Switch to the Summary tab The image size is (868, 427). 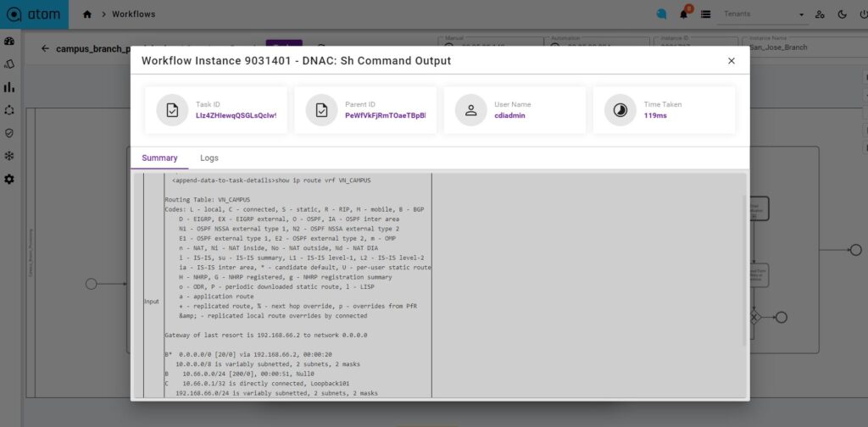click(x=159, y=158)
